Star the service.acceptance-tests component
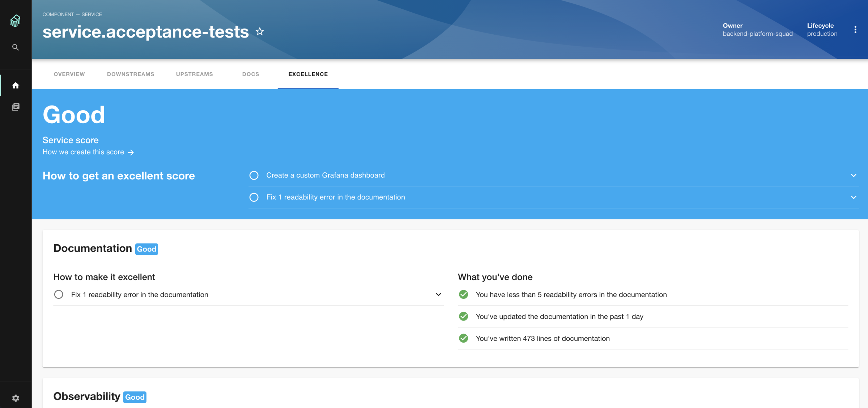This screenshot has width=868, height=408. (x=260, y=31)
